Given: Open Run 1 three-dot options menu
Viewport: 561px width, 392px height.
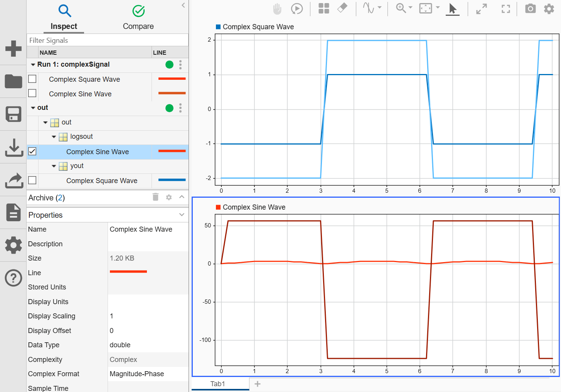Looking at the screenshot, I should coord(180,64).
